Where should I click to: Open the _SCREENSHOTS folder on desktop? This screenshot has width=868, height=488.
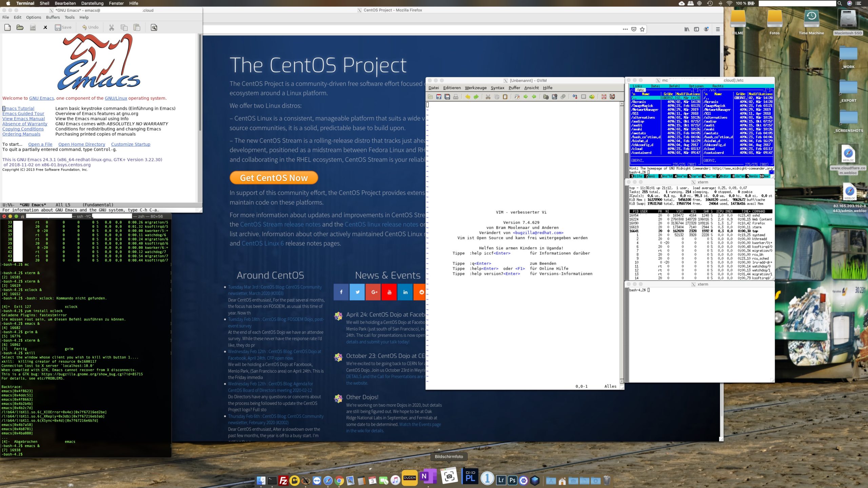pos(849,122)
